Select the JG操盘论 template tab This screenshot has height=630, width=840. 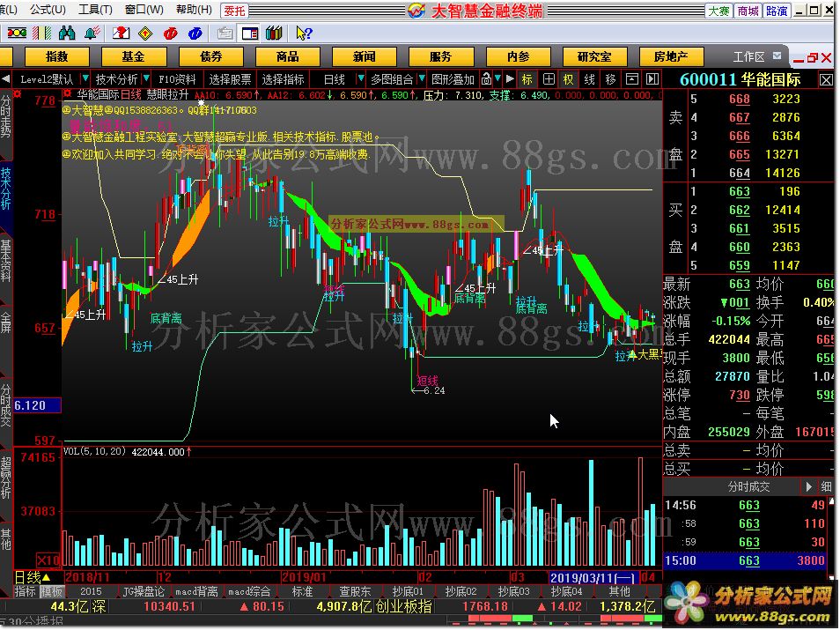[x=144, y=591]
